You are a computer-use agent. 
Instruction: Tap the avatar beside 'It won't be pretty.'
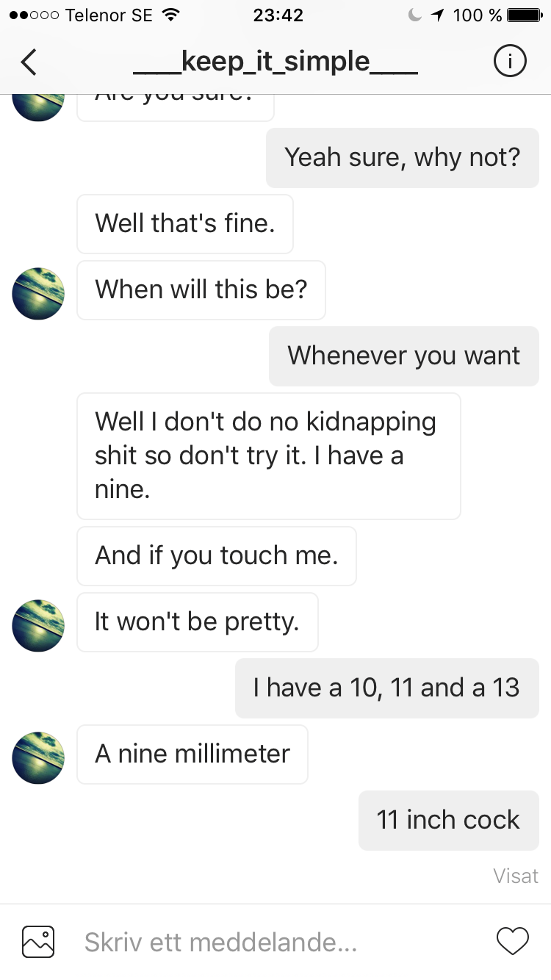38,625
